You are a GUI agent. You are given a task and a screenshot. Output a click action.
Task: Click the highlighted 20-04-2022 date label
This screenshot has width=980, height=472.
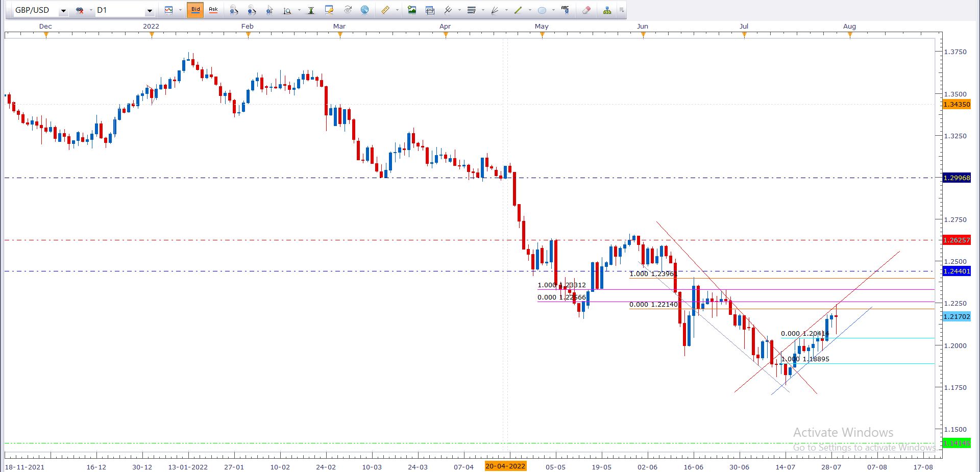[x=505, y=466]
